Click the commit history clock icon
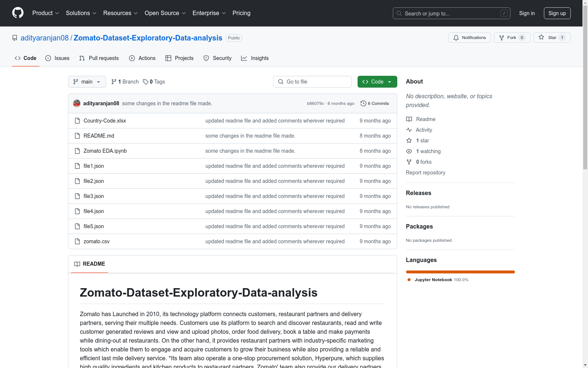 [363, 103]
